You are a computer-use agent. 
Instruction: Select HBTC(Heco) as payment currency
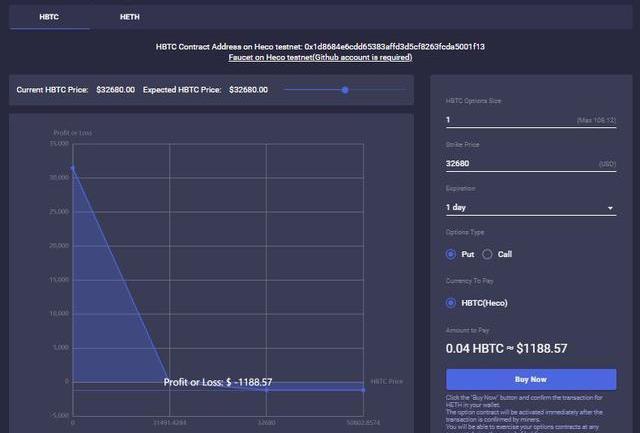coord(452,302)
